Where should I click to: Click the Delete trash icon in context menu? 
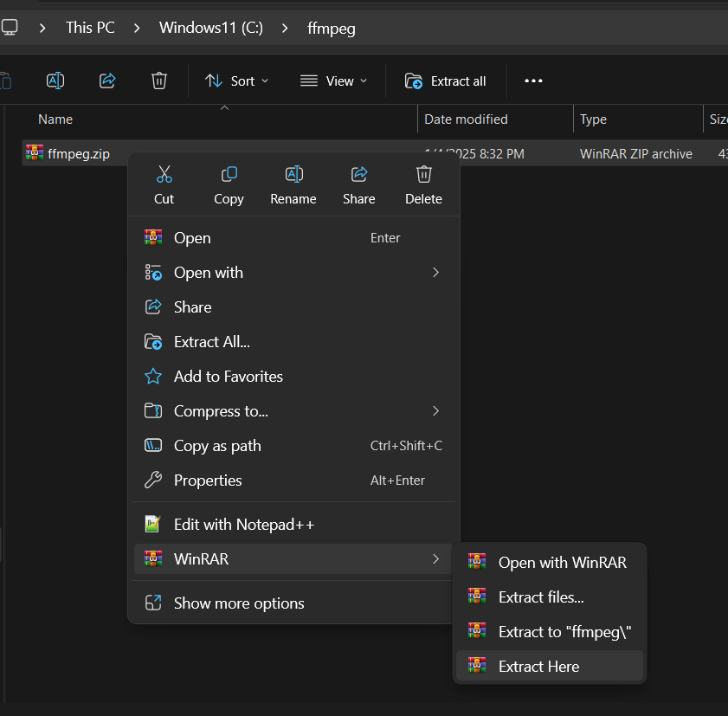[x=423, y=175]
